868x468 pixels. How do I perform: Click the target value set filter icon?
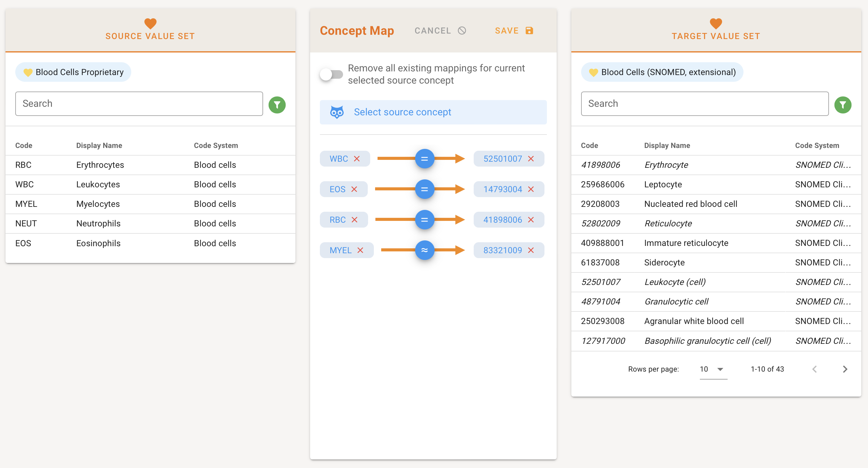842,105
